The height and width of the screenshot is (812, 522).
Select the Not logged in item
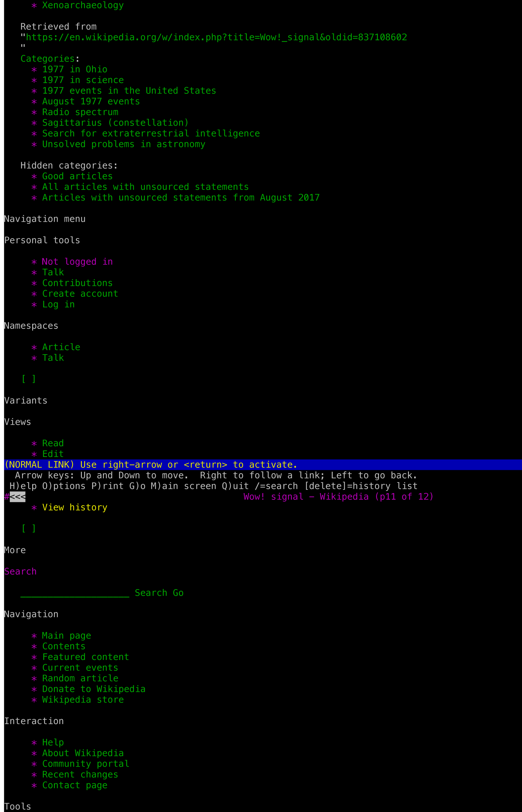77,262
